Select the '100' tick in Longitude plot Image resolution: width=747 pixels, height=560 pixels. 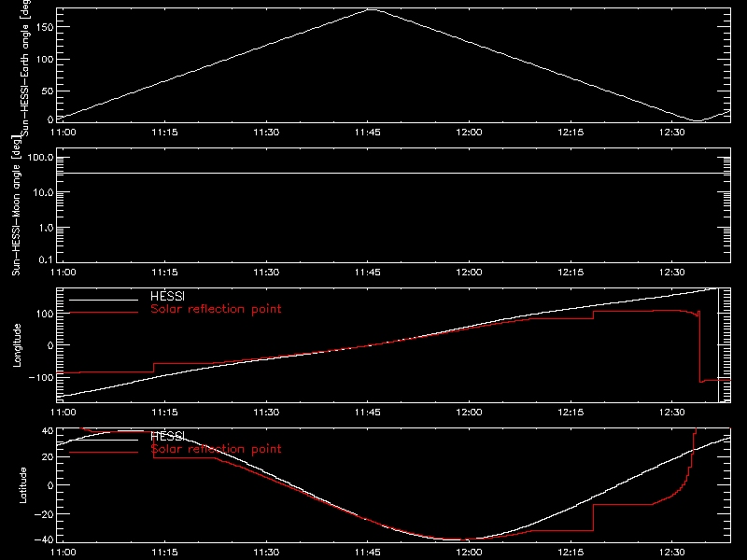point(45,314)
